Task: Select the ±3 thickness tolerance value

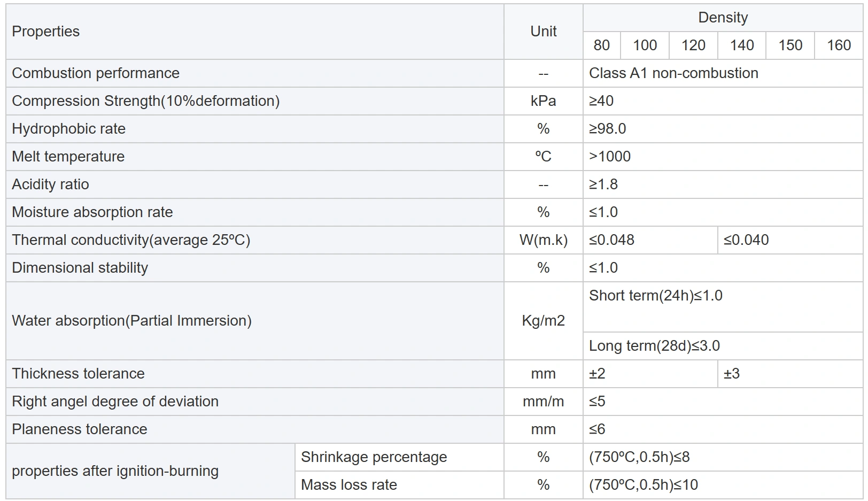Action: pos(732,374)
